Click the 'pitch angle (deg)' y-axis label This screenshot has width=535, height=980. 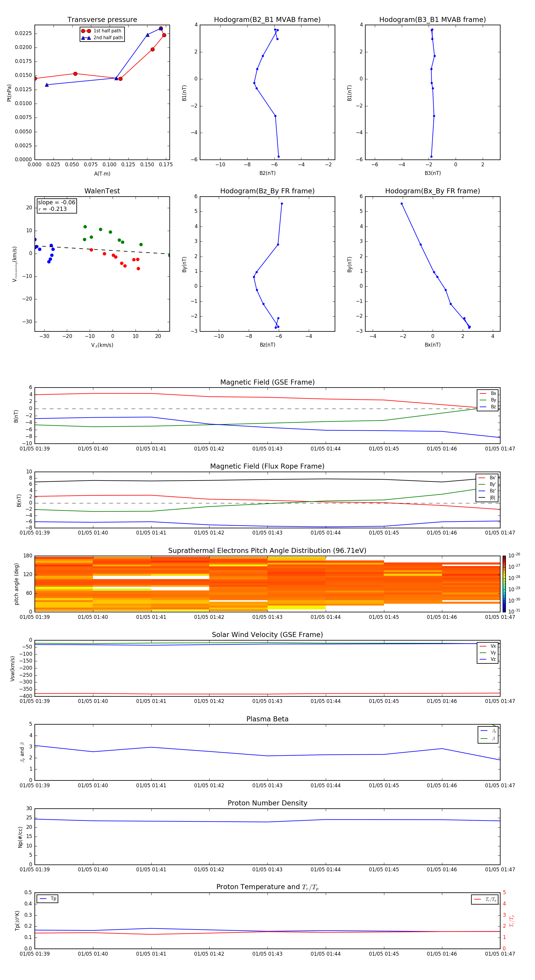(x=16, y=584)
